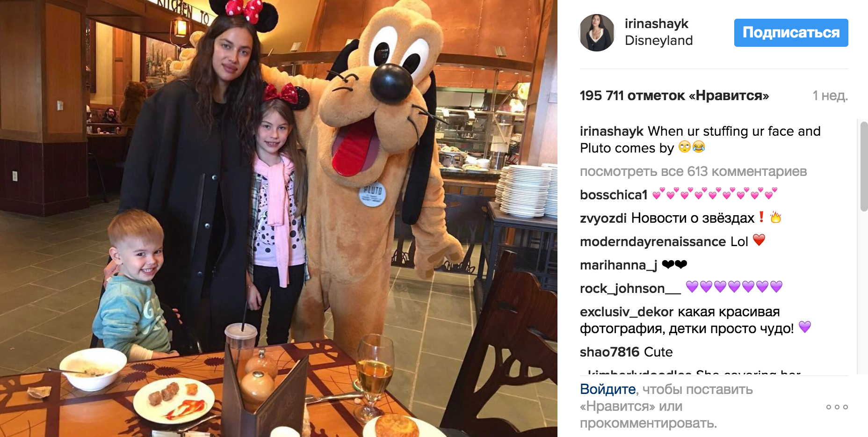Image resolution: width=868 pixels, height=437 pixels.
Task: Click the Disneyland Pluto photo
Action: point(278,218)
